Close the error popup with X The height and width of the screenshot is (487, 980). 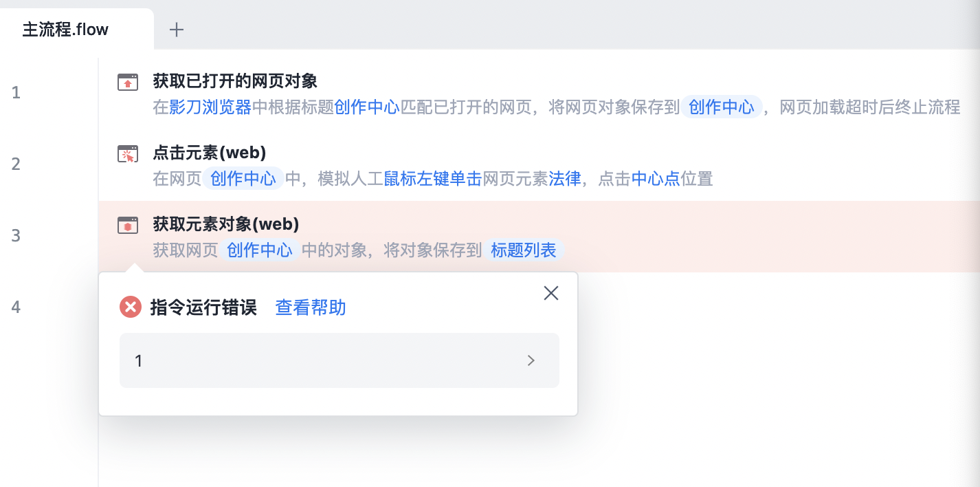(x=551, y=294)
